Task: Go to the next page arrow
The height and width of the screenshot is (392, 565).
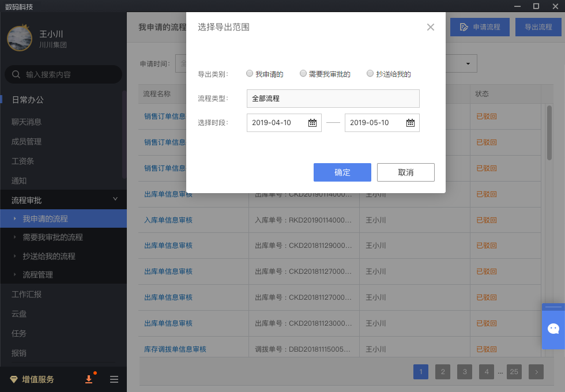Action: [536, 372]
